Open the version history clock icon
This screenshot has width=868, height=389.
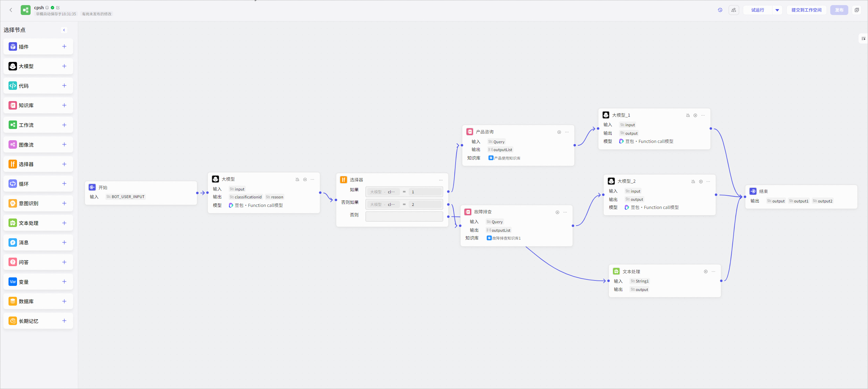coord(720,10)
